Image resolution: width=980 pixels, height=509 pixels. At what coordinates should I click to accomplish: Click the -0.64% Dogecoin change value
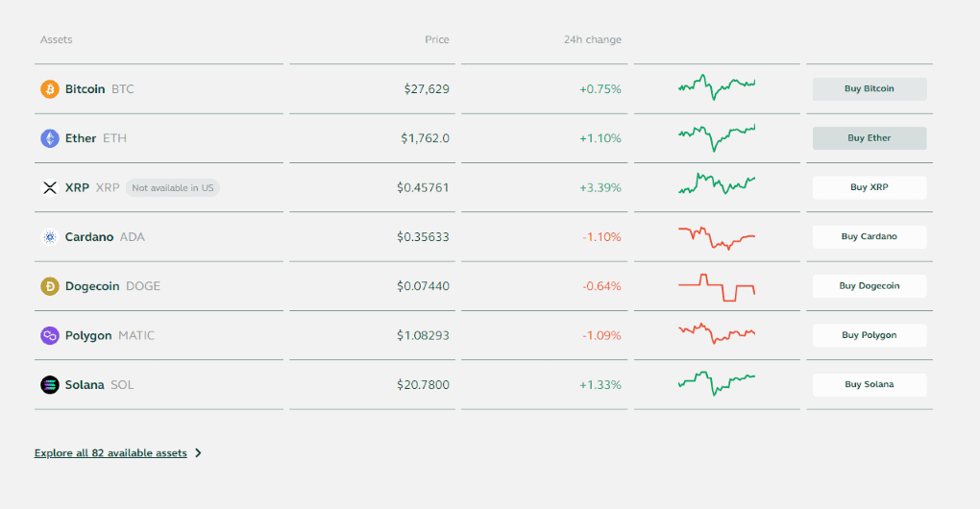click(601, 286)
